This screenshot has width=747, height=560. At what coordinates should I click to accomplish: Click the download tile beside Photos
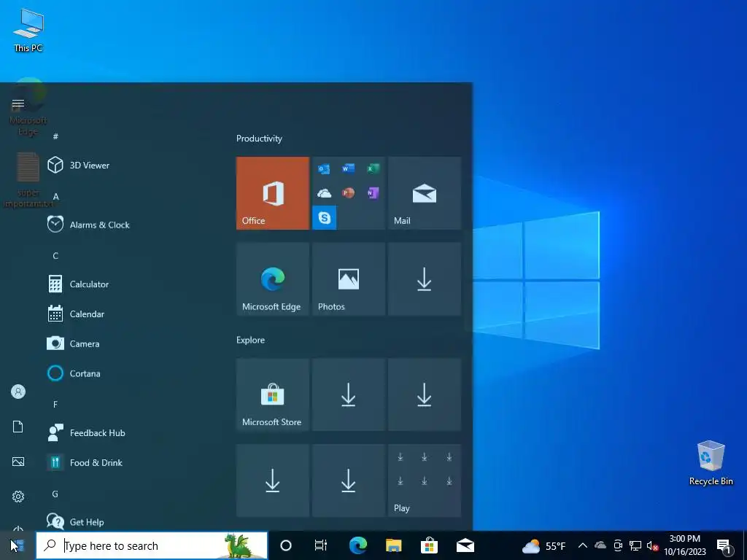tap(425, 279)
